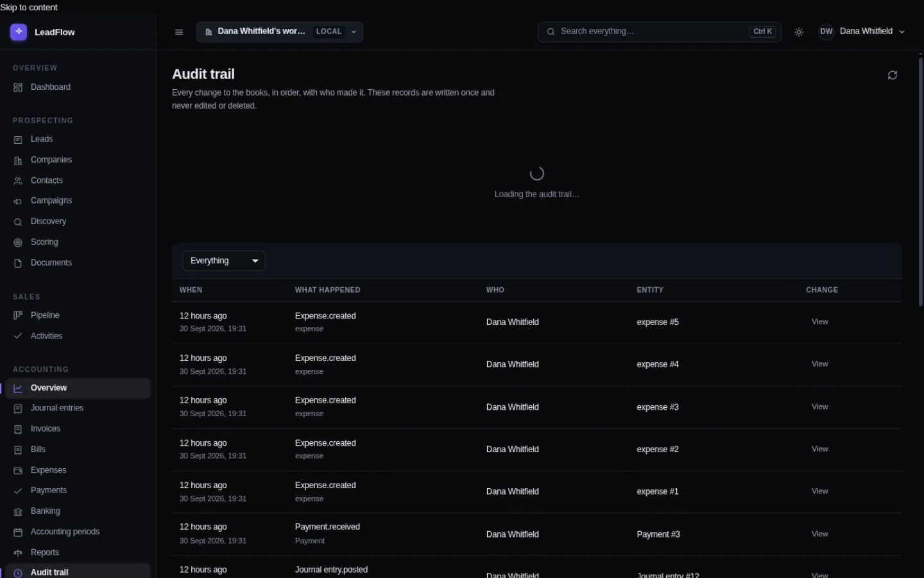Expand the Everything filter dropdown
The height and width of the screenshot is (578, 924).
[224, 261]
